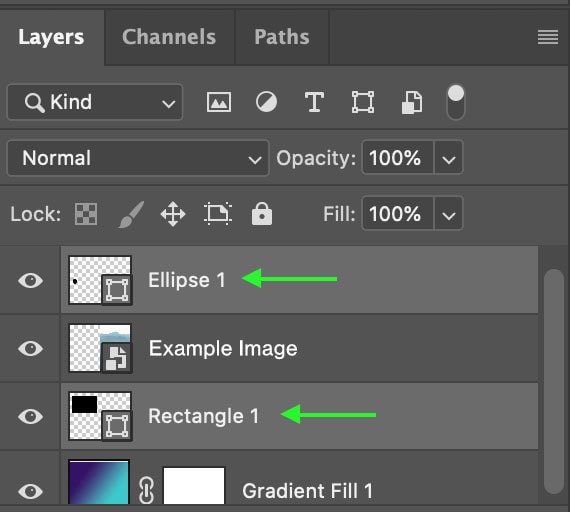Lock position move-arrows icon
This screenshot has width=570, height=512.
[173, 214]
